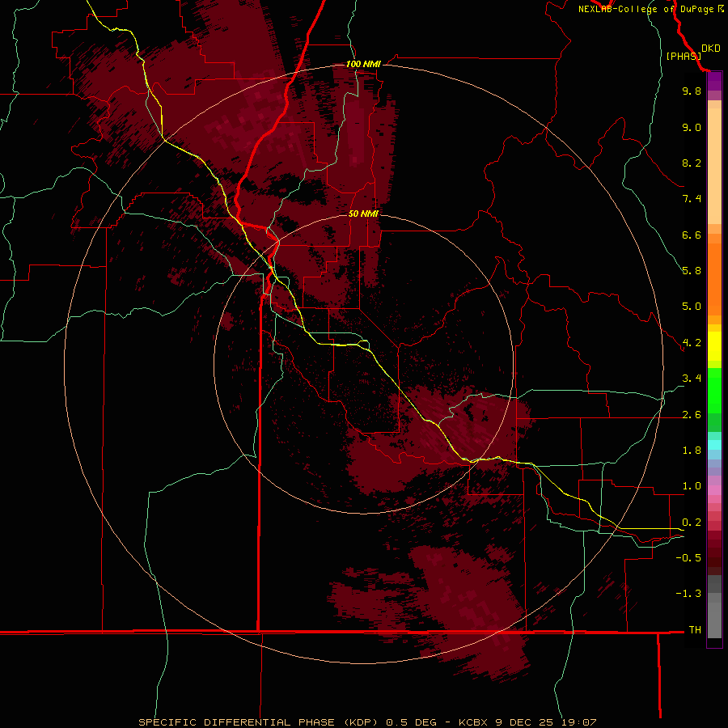This screenshot has width=728, height=728.
Task: Click the "TH" threshold label on the scale
Action: point(695,630)
